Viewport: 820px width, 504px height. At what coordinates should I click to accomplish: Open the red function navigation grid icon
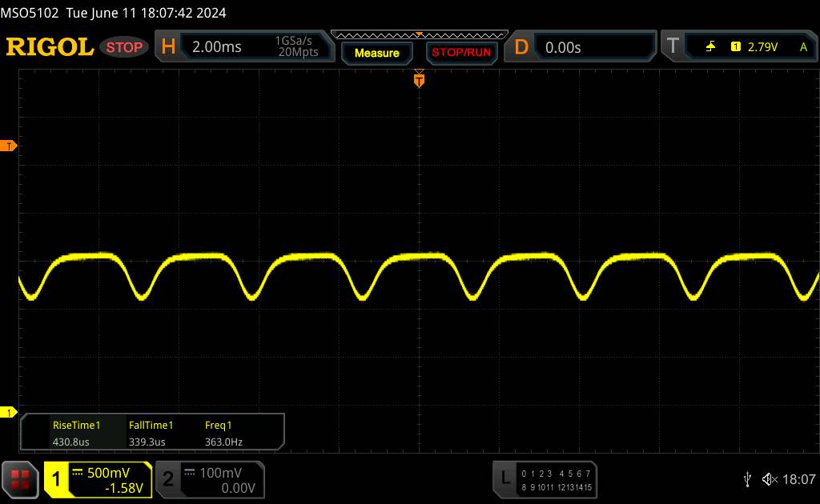pos(20,479)
